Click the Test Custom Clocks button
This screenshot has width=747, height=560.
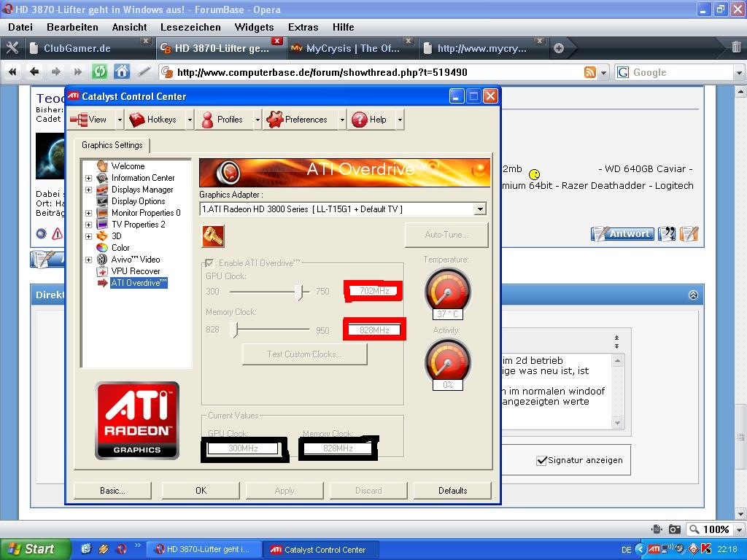coord(304,354)
